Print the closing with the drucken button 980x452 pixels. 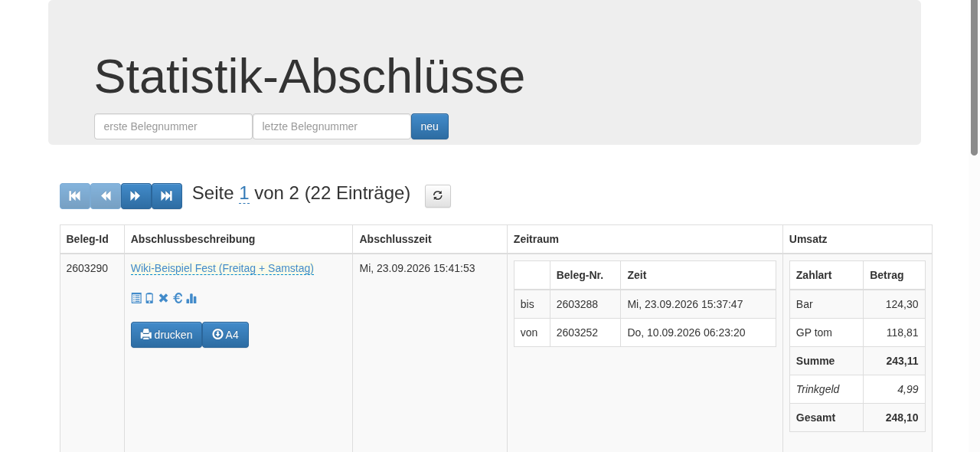pos(166,335)
